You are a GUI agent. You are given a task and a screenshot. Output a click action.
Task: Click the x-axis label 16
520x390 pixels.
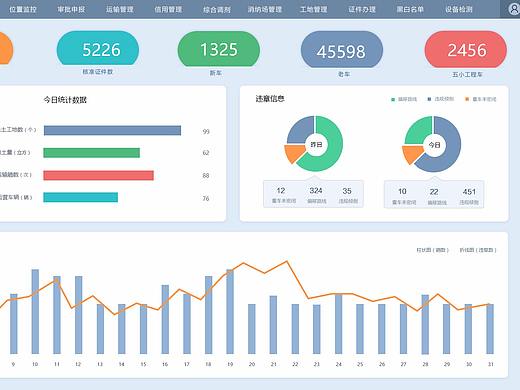pos(165,364)
